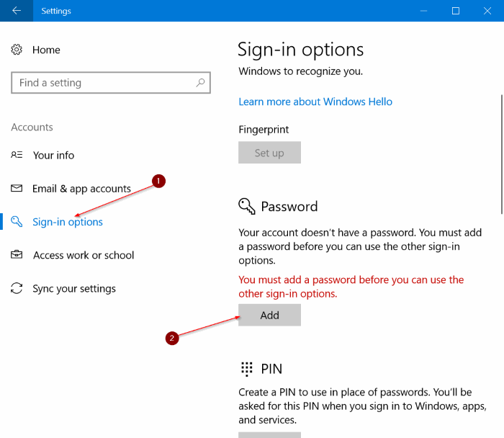Click the Sign-in options page heading
The width and height of the screenshot is (504, 438).
pyautogui.click(x=300, y=50)
